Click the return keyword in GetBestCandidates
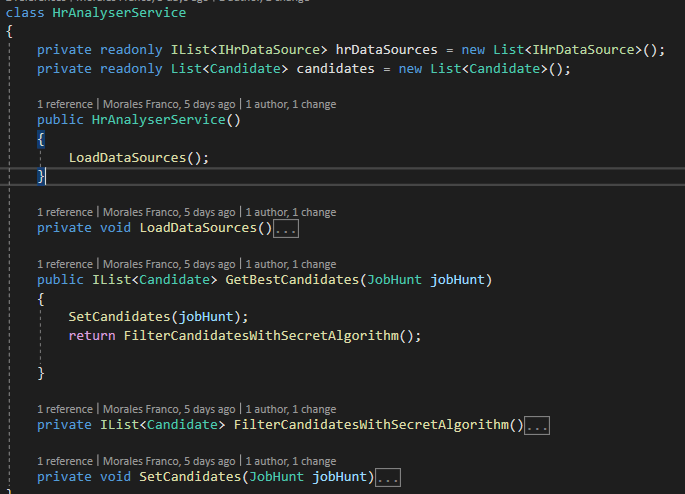 pyautogui.click(x=92, y=336)
